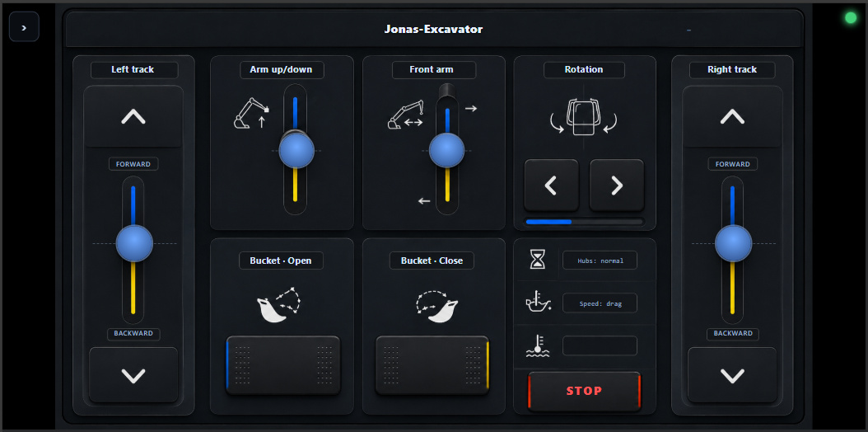
Task: Click the Left track forward up-arrow button
Action: (x=133, y=116)
